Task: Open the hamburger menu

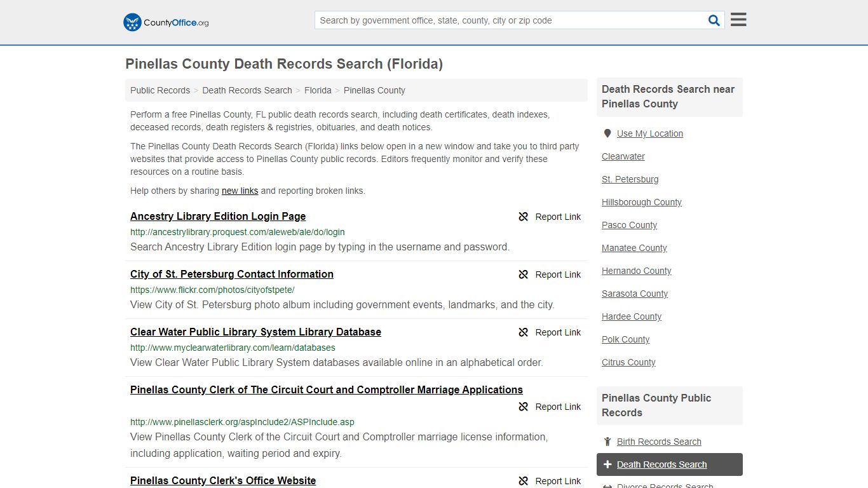Action: (738, 20)
